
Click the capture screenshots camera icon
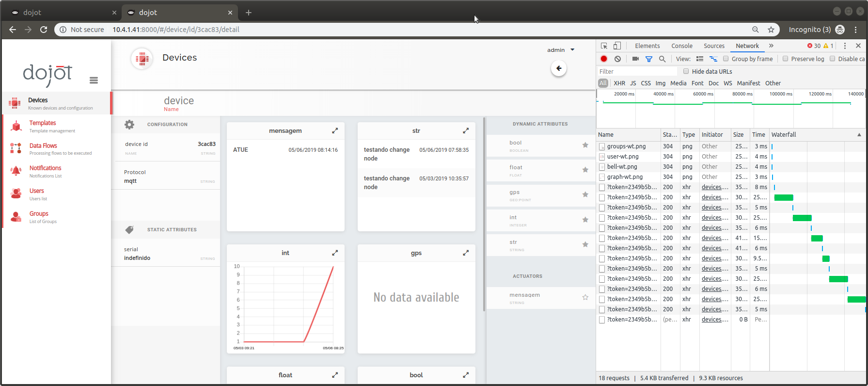(x=635, y=59)
